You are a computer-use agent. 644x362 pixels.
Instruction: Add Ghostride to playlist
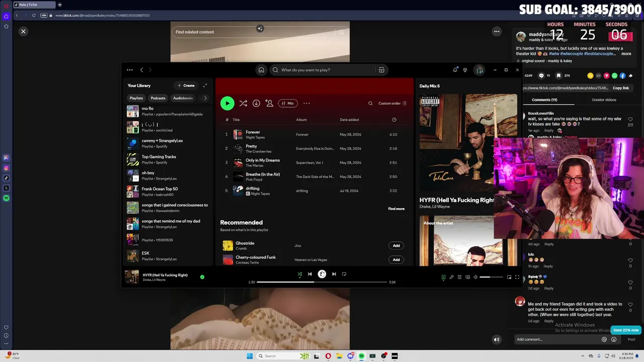pos(396,245)
